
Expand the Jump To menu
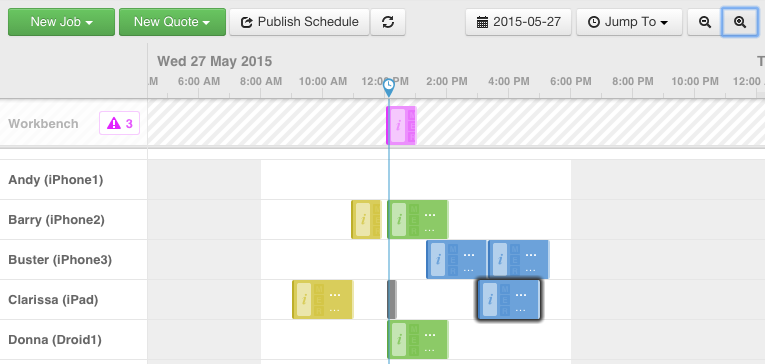(x=629, y=22)
